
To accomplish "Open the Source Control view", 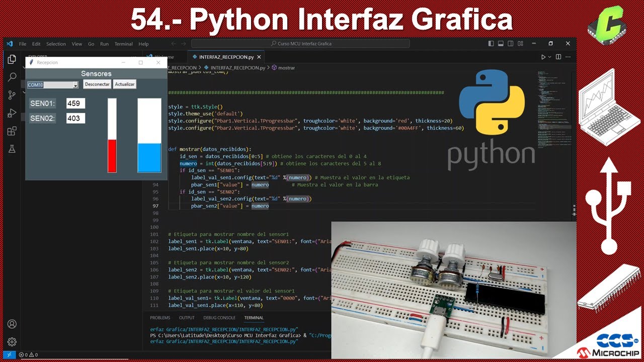I will (12, 95).
